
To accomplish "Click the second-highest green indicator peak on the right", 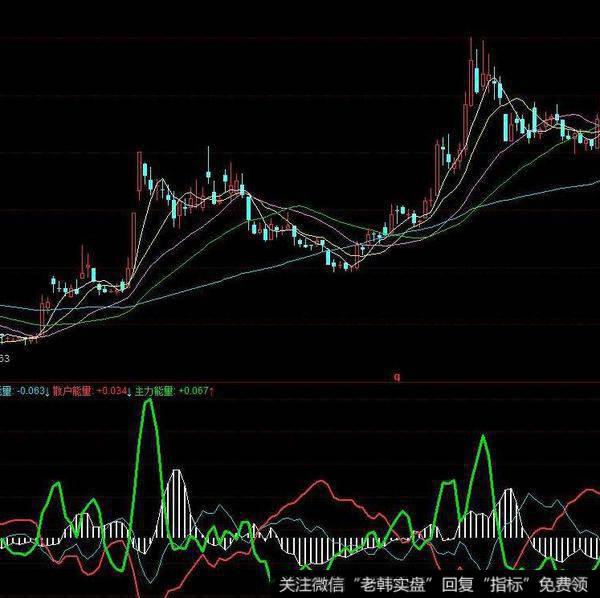I will (485, 438).
